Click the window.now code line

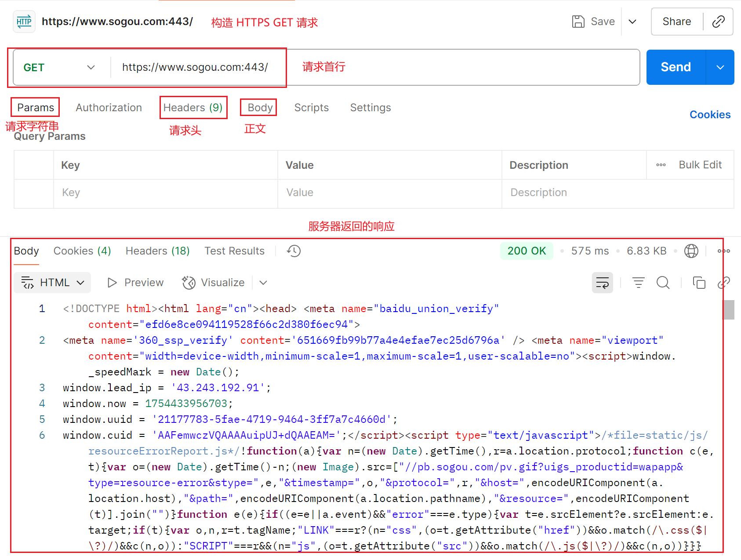tap(148, 404)
